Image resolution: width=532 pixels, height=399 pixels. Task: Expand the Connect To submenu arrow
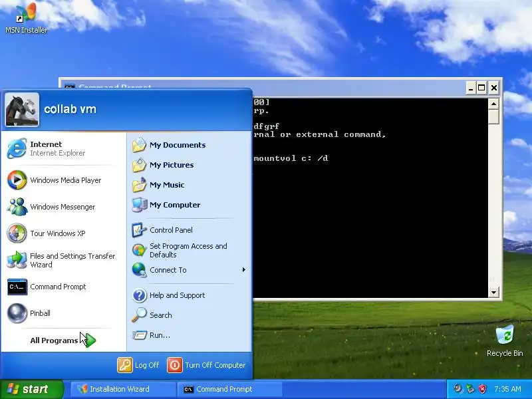(244, 270)
